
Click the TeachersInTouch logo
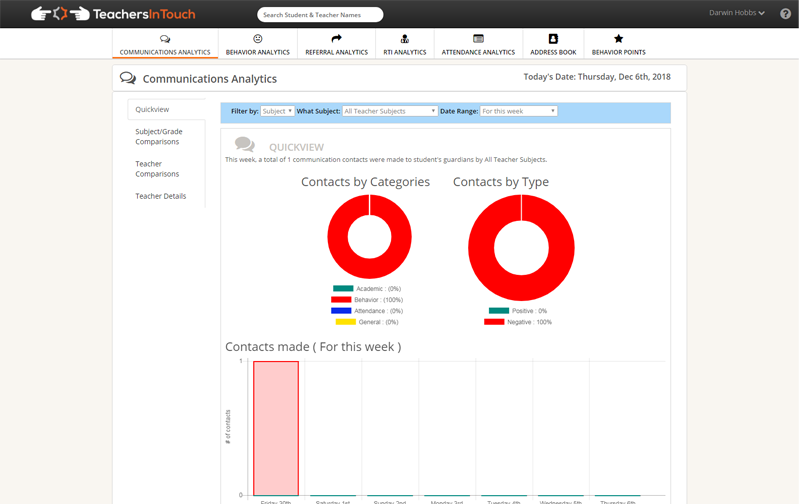coord(113,14)
